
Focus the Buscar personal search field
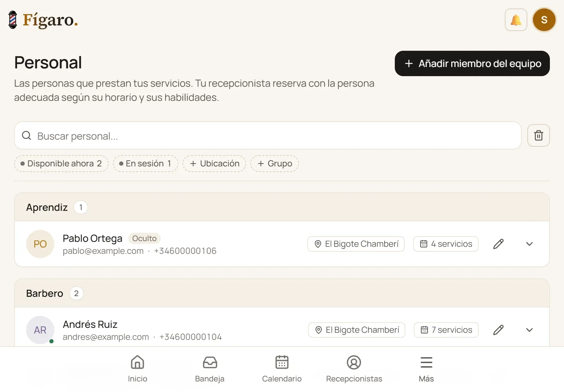268,135
